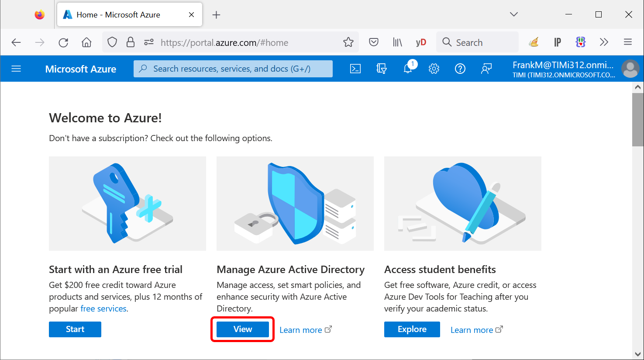
Task: Click the cloud student benefits illustration
Action: point(463,204)
